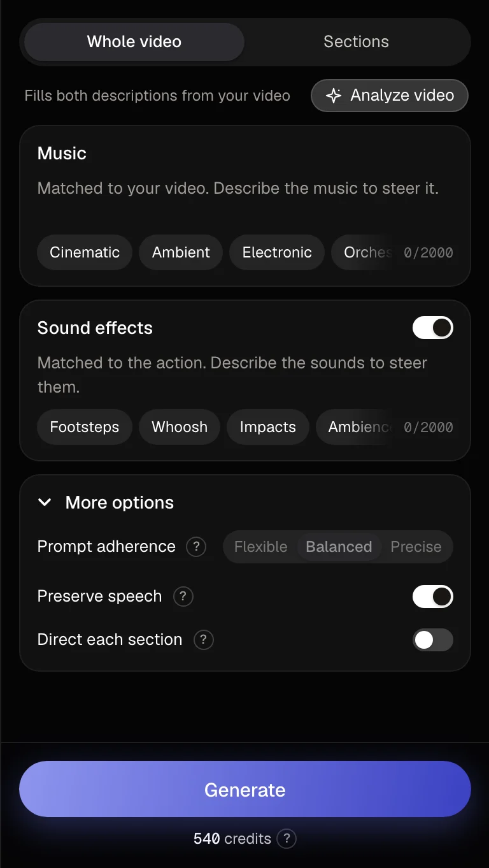489x868 pixels.
Task: Collapse More options with the chevron
Action: click(x=45, y=502)
